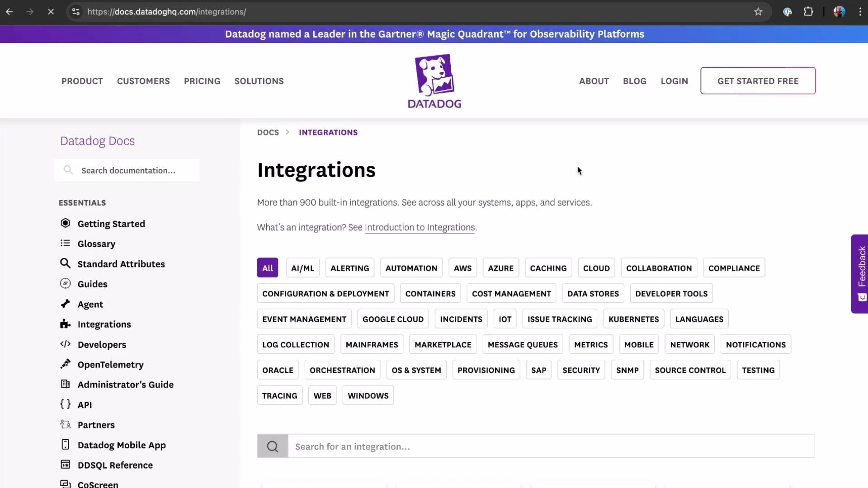Filter integrations by ALERTING
Image resolution: width=868 pixels, height=488 pixels.
pyautogui.click(x=350, y=268)
